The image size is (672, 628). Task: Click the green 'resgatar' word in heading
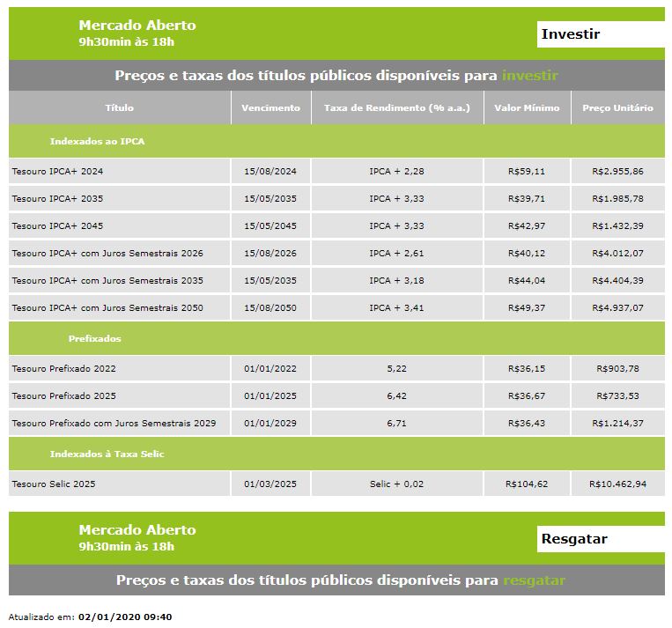[x=534, y=580]
